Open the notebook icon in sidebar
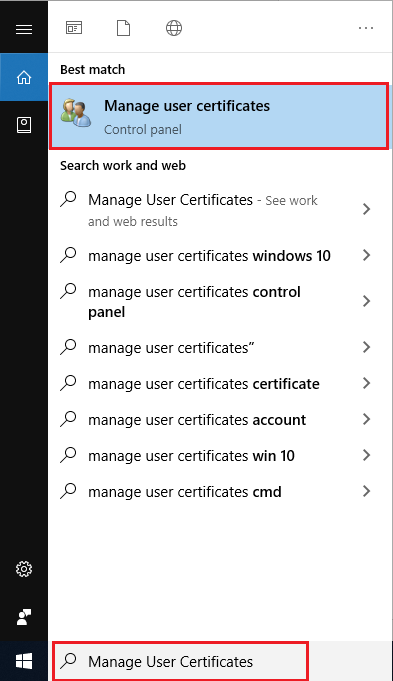 [x=24, y=125]
